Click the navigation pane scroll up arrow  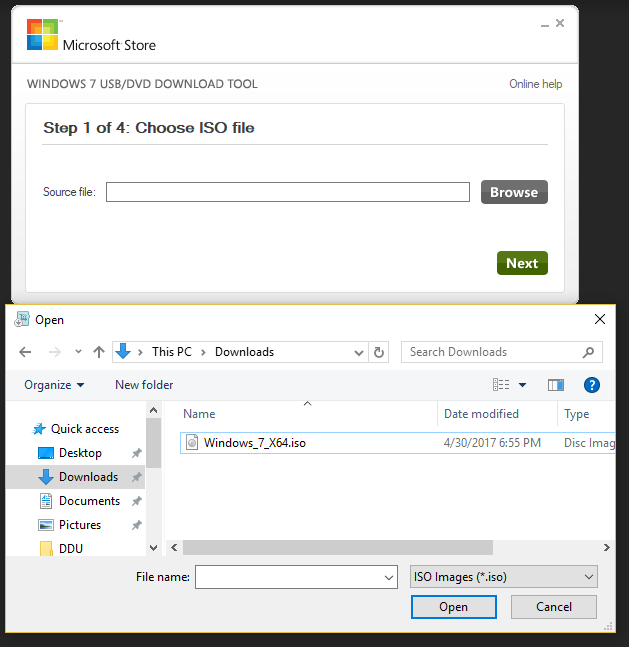[154, 410]
